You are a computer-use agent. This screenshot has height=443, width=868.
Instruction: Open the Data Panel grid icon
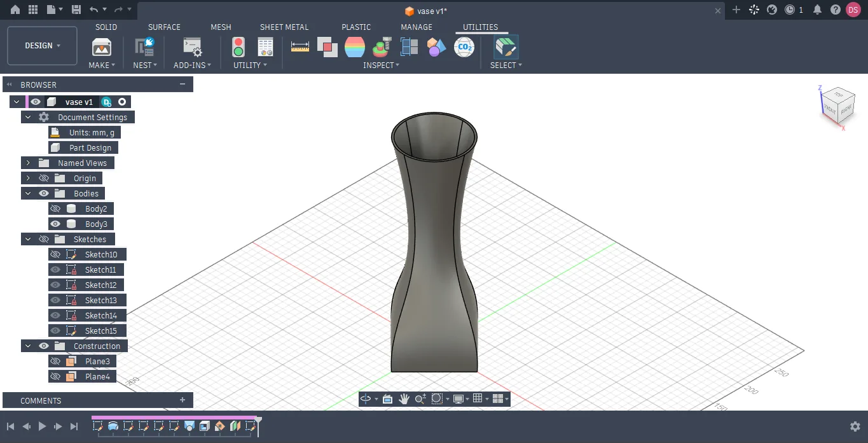[33, 10]
